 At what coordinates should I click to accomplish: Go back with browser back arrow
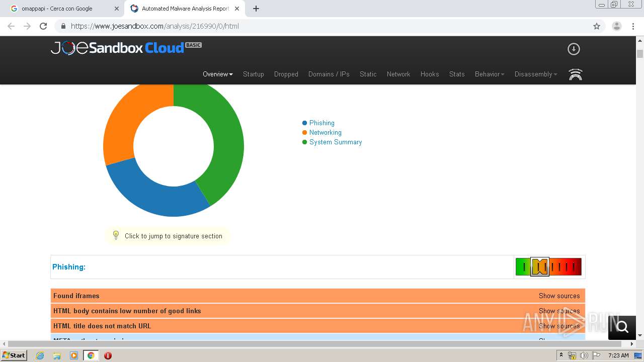tap(11, 26)
